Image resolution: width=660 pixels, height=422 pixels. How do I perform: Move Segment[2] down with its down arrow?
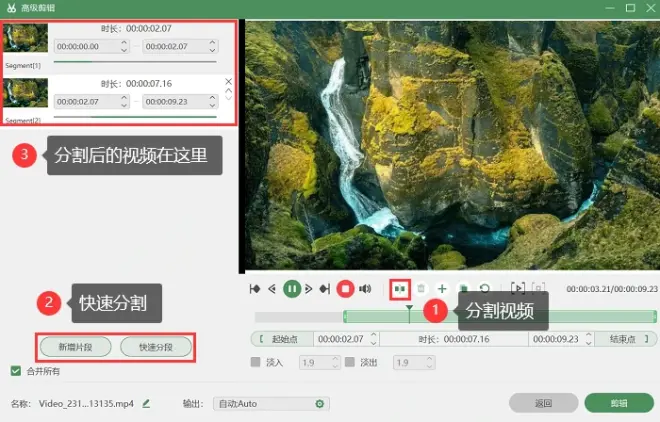[x=229, y=98]
